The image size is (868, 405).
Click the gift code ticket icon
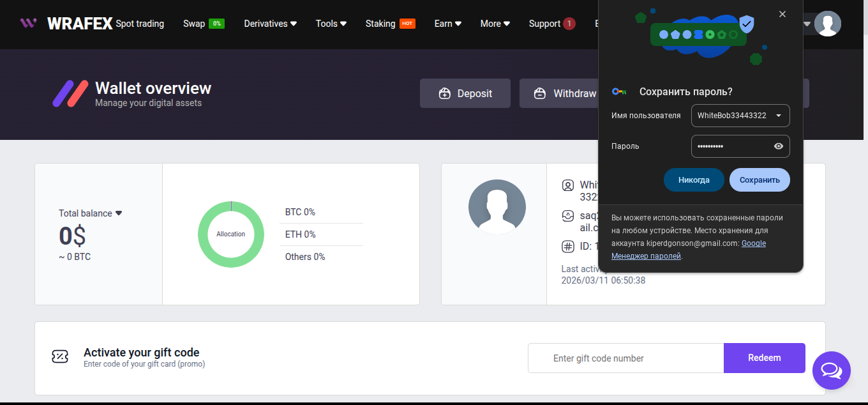coord(60,357)
